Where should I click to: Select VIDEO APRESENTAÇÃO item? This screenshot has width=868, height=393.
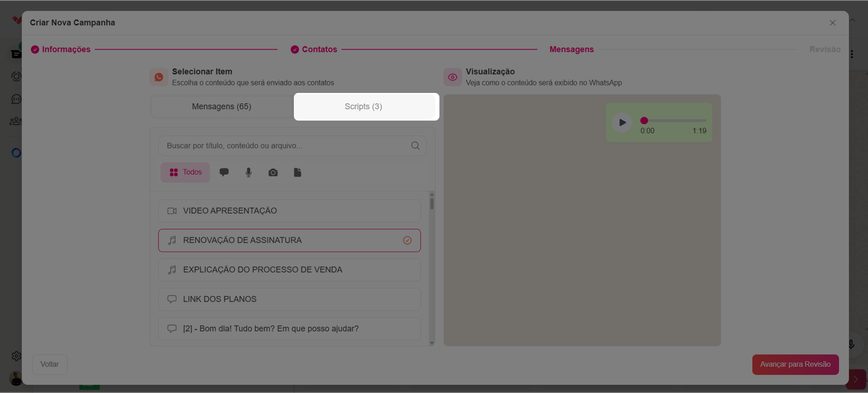click(289, 211)
